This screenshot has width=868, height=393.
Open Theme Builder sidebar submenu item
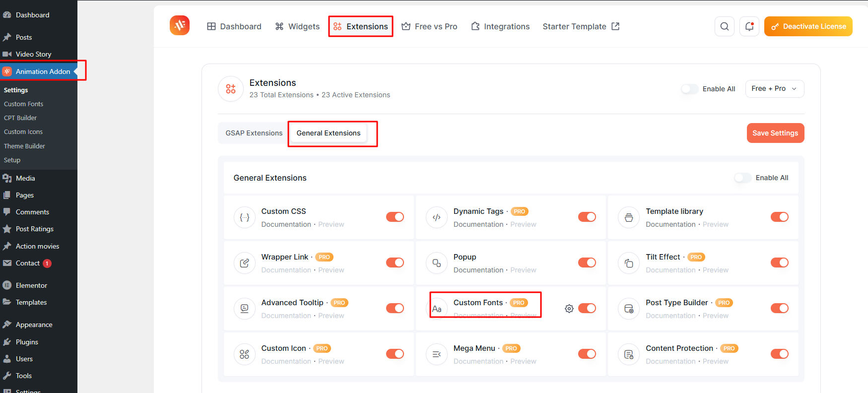coord(24,146)
